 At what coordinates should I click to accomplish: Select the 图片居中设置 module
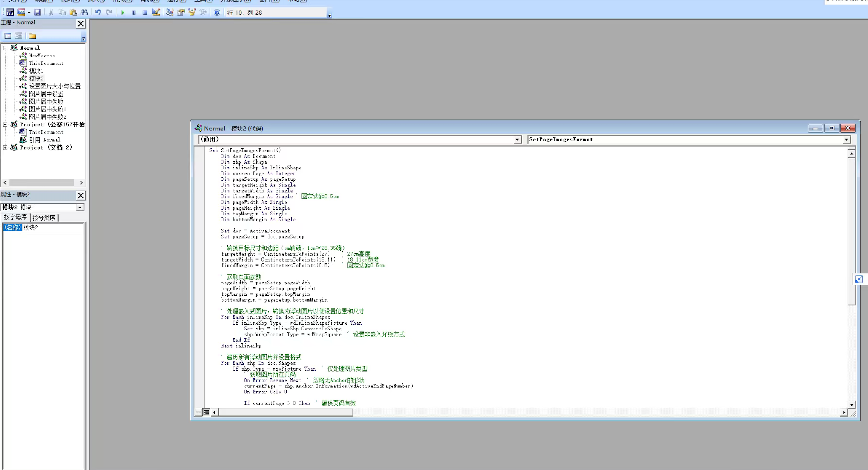coord(46,94)
